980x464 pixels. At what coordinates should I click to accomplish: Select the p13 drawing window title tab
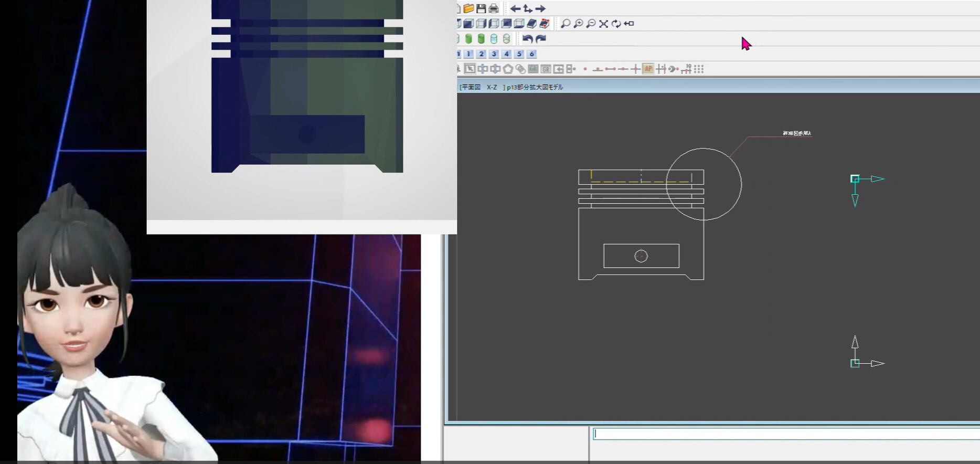click(x=534, y=87)
